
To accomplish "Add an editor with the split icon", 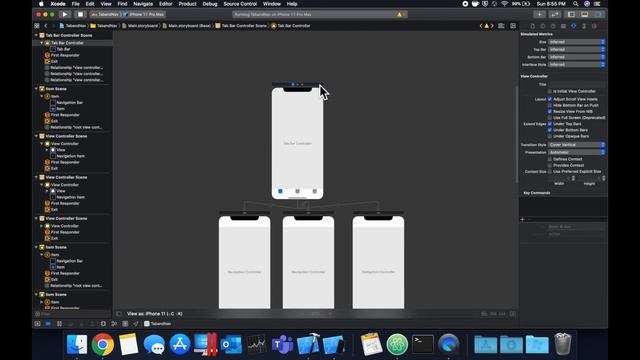I will coord(513,26).
